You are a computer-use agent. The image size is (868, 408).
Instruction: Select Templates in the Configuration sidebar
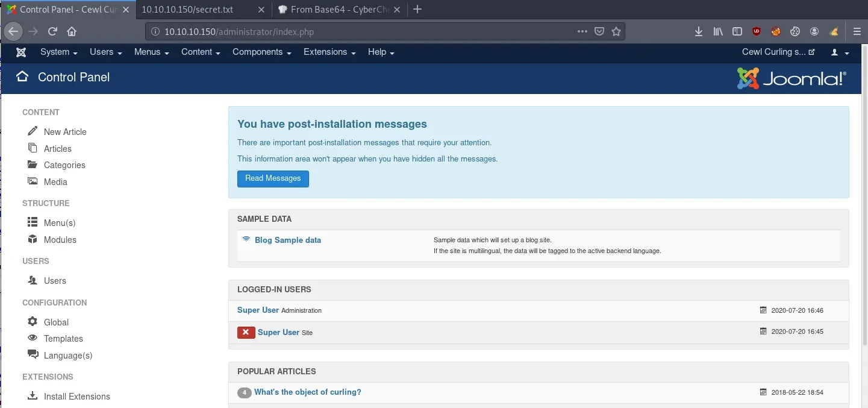click(63, 339)
